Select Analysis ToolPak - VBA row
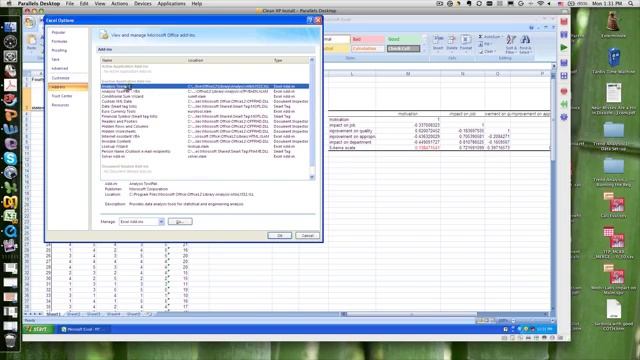The height and width of the screenshot is (360, 640). [x=205, y=91]
